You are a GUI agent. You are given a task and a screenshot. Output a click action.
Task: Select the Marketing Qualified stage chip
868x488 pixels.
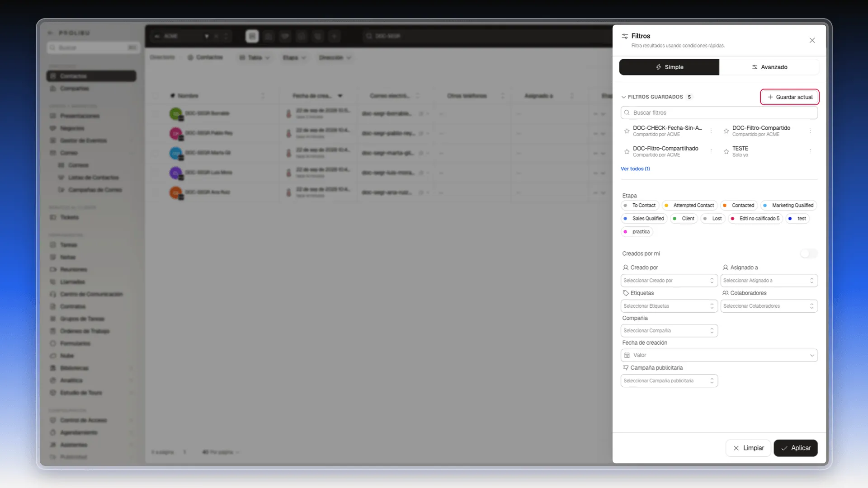[788, 206]
